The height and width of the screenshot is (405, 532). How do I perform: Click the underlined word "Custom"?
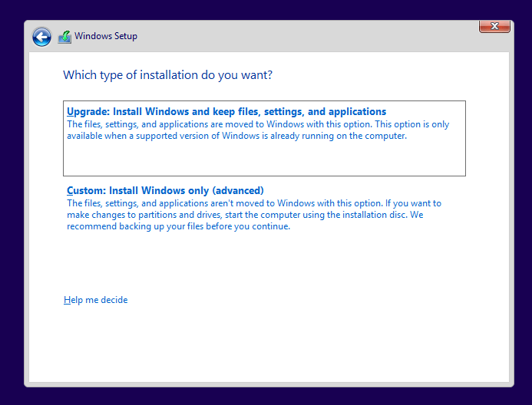(x=84, y=190)
